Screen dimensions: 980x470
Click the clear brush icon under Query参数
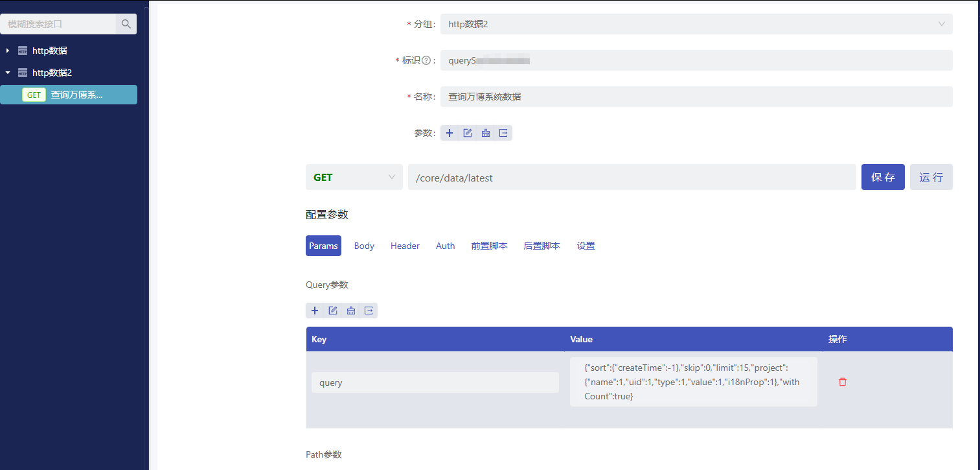tap(350, 311)
